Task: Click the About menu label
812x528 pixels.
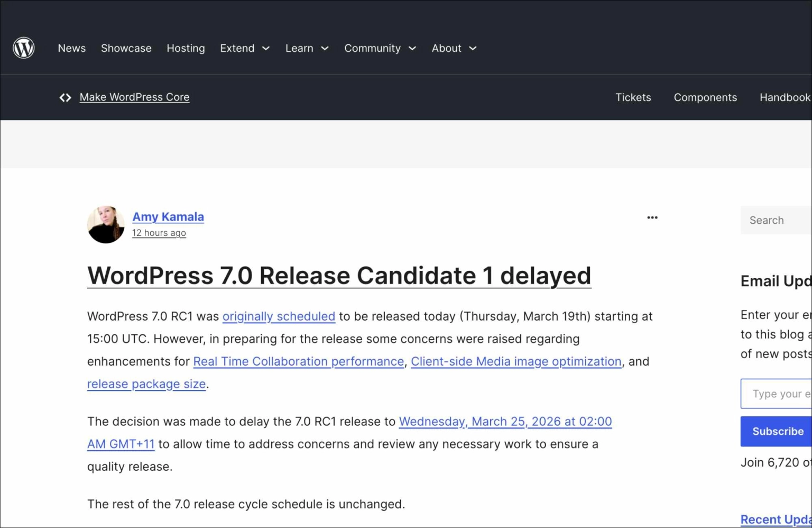Action: 447,48
